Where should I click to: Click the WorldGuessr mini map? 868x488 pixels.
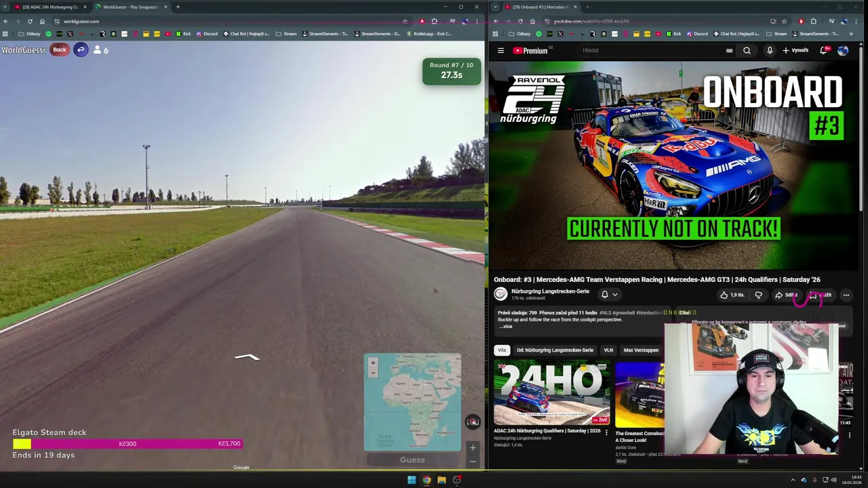point(412,402)
